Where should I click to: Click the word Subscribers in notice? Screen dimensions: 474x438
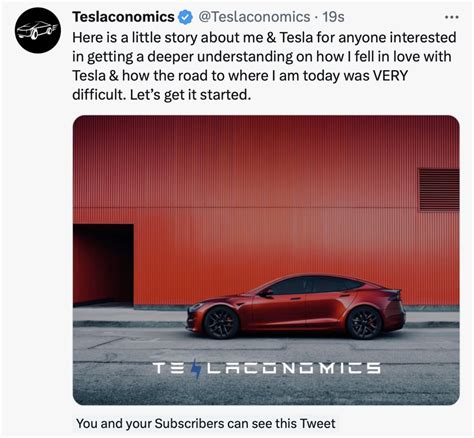coord(189,423)
